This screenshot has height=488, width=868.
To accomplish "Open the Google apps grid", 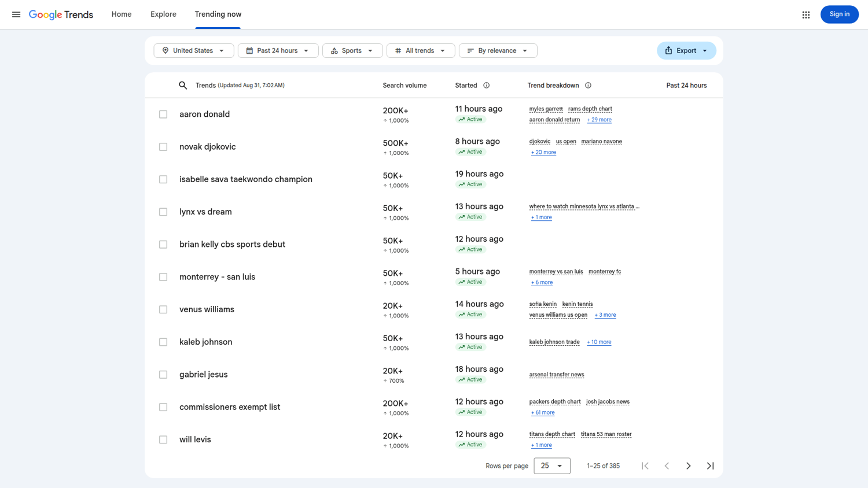I will (806, 14).
